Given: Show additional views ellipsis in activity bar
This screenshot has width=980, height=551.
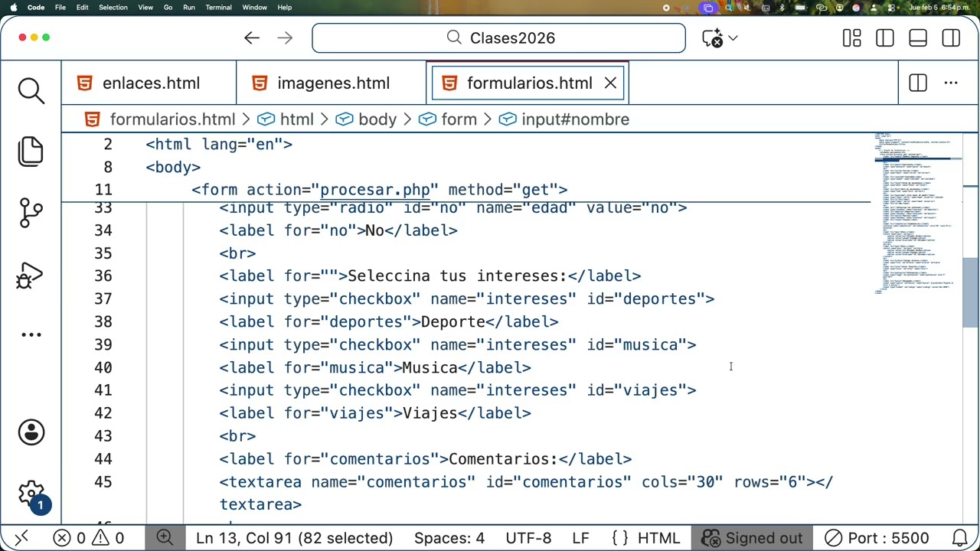Looking at the screenshot, I should [x=31, y=334].
